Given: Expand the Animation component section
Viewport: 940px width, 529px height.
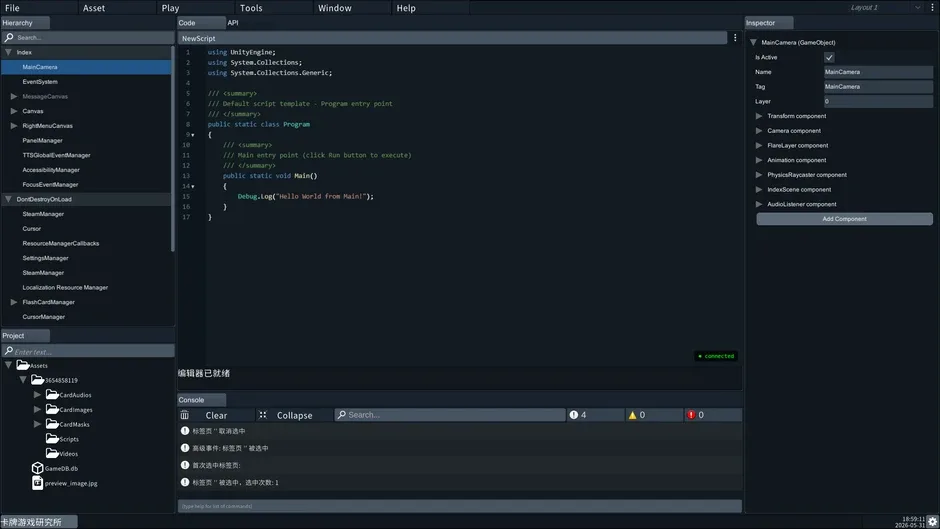Looking at the screenshot, I should [x=759, y=160].
